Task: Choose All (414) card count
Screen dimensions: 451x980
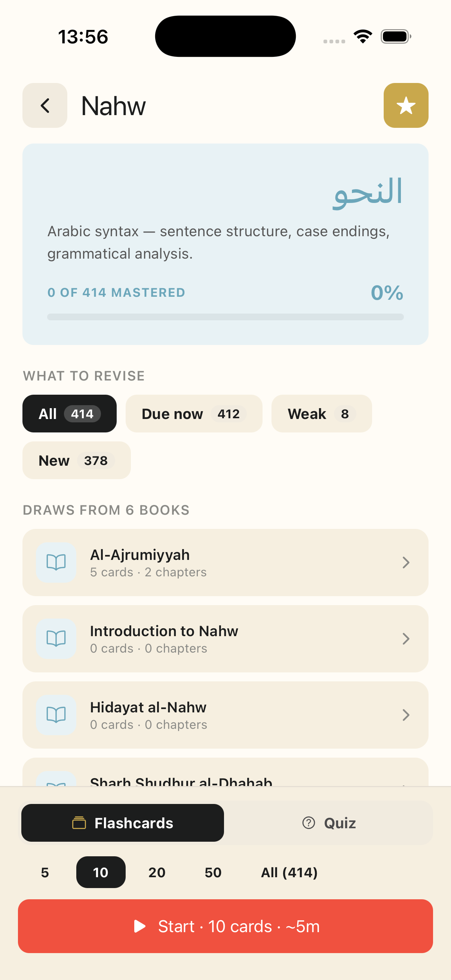Action: pos(289,872)
